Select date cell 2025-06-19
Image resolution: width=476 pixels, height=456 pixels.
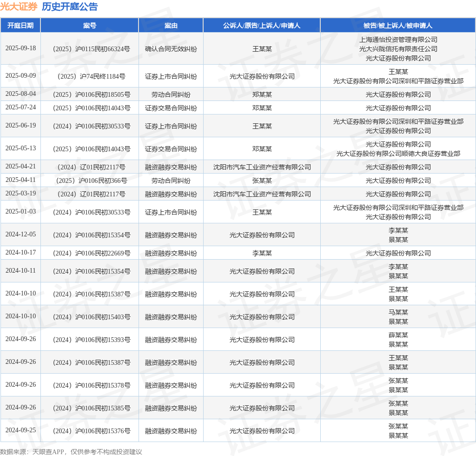(x=20, y=126)
